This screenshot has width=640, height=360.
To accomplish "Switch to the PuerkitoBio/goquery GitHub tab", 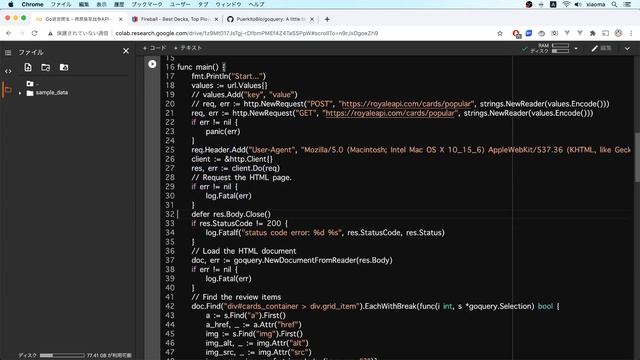I will [x=270, y=19].
